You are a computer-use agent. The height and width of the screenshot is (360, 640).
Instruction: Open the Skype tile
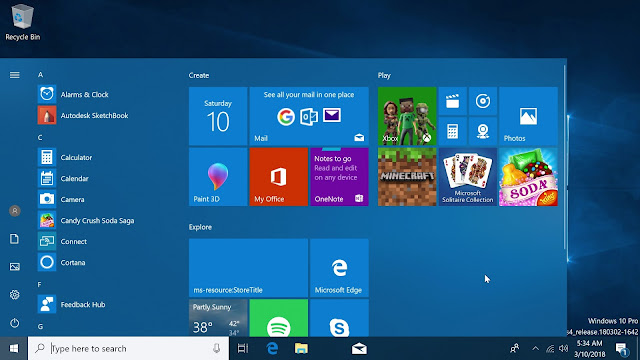(339, 318)
